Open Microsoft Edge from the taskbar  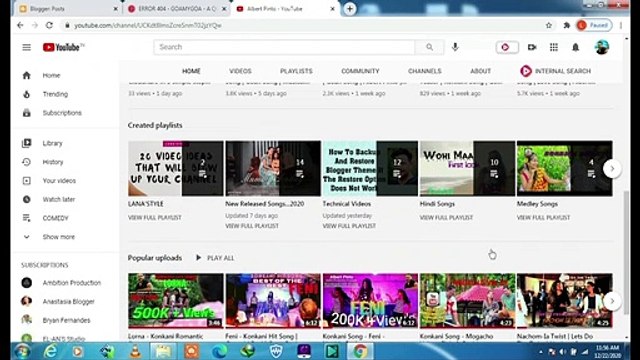[219, 351]
